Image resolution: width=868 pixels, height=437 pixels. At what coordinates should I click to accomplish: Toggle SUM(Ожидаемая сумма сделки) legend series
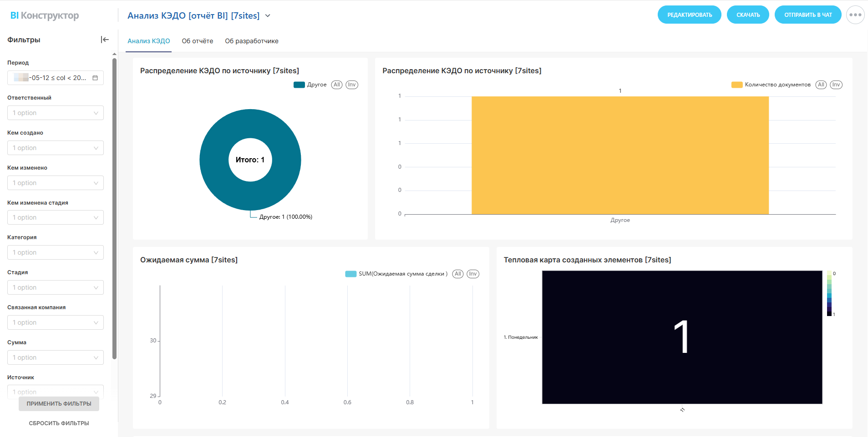(x=396, y=274)
